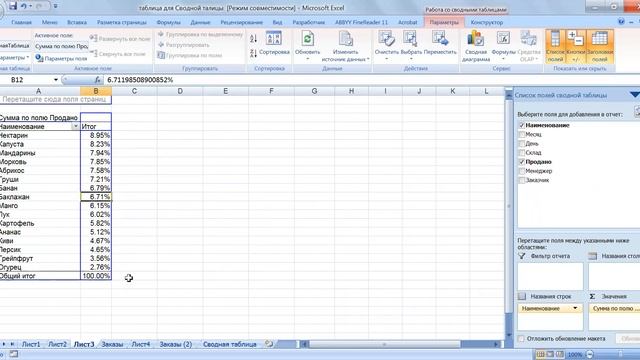Viewport: 640px width, 360px height.
Task: Switch to Normal view icon in status bar
Action: [540, 354]
